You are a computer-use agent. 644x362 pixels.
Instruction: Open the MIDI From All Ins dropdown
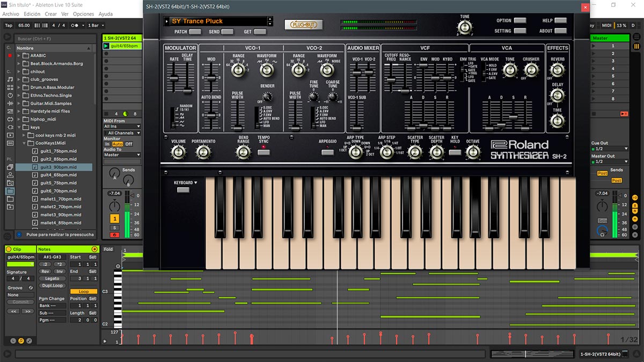click(122, 127)
